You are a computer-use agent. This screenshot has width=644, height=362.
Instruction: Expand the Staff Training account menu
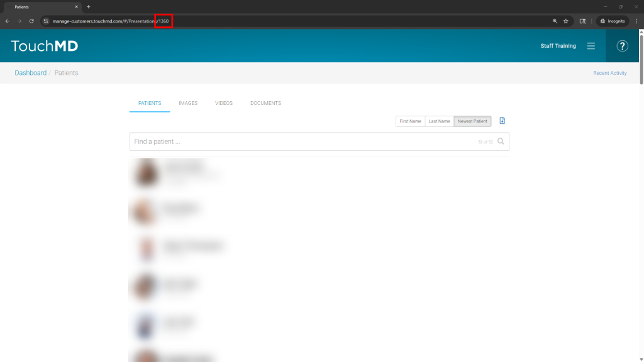(x=558, y=46)
